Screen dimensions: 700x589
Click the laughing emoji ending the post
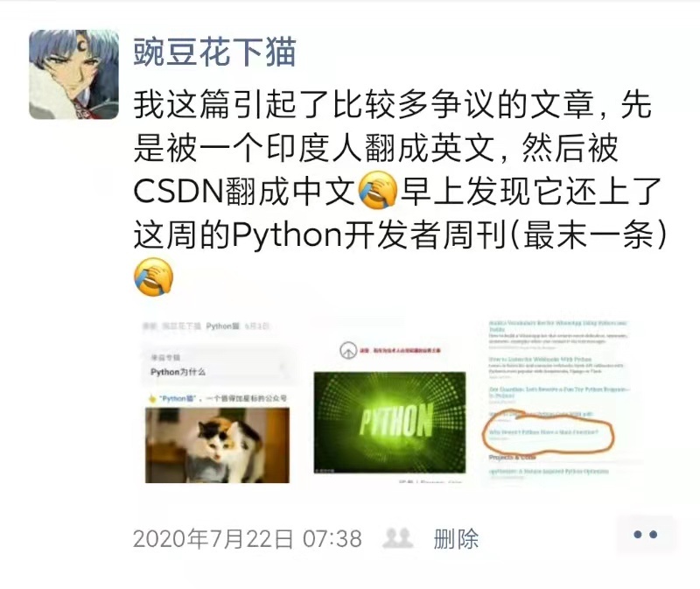[154, 277]
